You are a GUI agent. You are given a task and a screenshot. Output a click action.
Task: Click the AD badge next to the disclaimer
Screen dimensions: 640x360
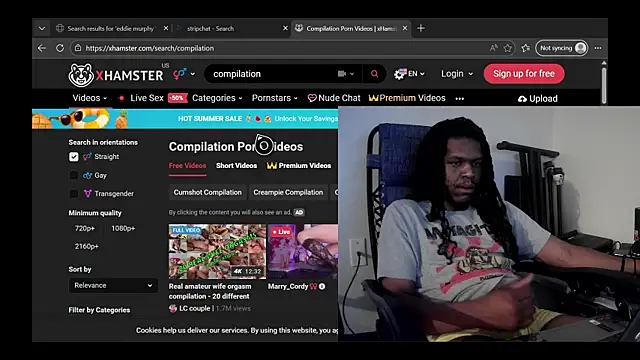299,213
